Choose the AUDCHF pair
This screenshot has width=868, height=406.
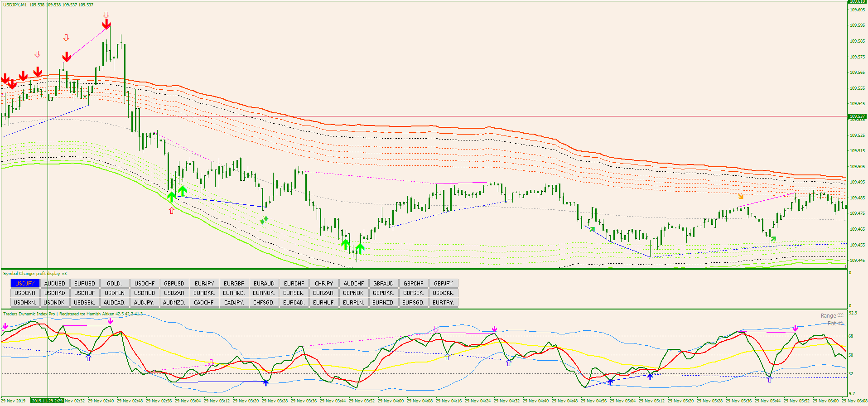click(354, 283)
